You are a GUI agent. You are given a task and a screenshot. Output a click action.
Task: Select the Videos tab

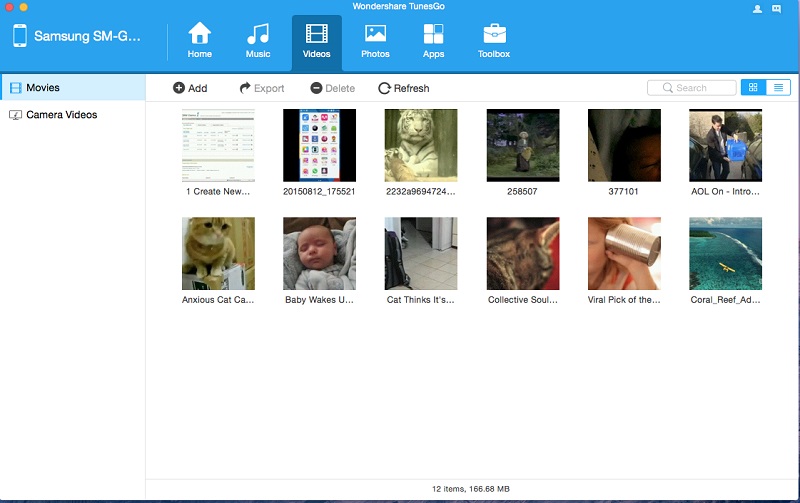[317, 40]
